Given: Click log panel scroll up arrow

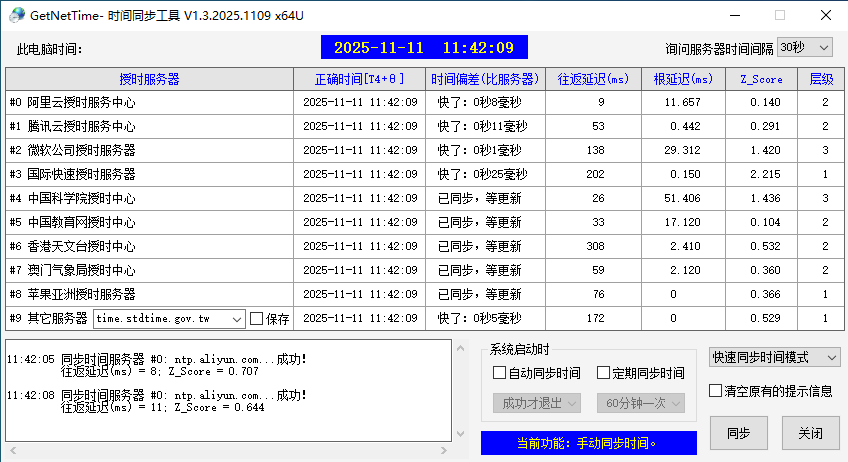Looking at the screenshot, I should pyautogui.click(x=460, y=348).
